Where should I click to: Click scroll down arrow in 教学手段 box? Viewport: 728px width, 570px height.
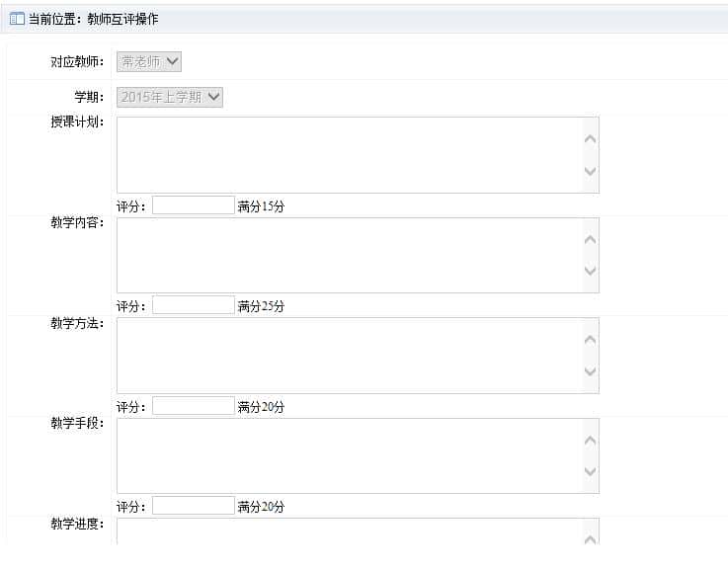(590, 471)
